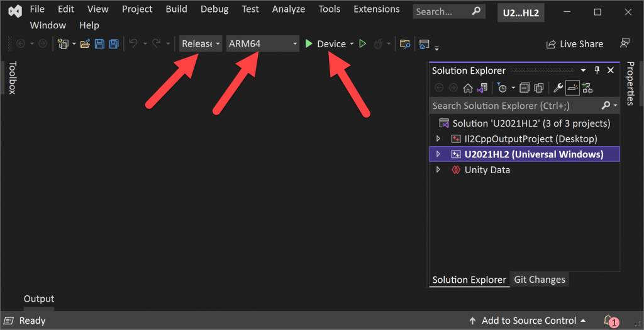Screen dimensions: 644x330
Task: Toggle Preview Selected Items button
Action: [x=572, y=88]
